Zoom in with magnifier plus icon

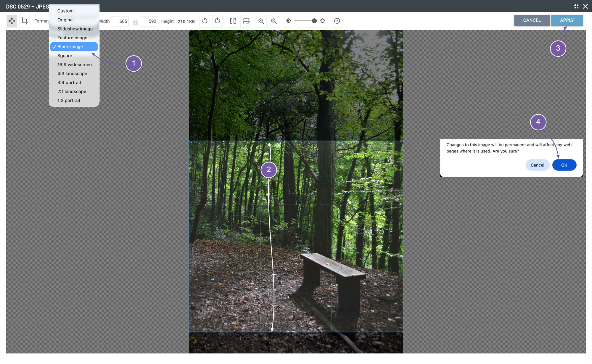coord(261,21)
